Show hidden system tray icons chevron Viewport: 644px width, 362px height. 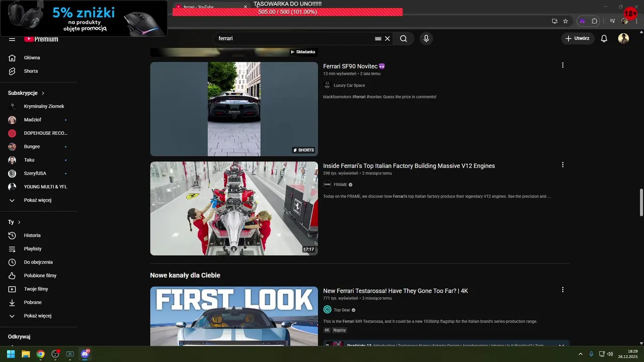point(580,354)
